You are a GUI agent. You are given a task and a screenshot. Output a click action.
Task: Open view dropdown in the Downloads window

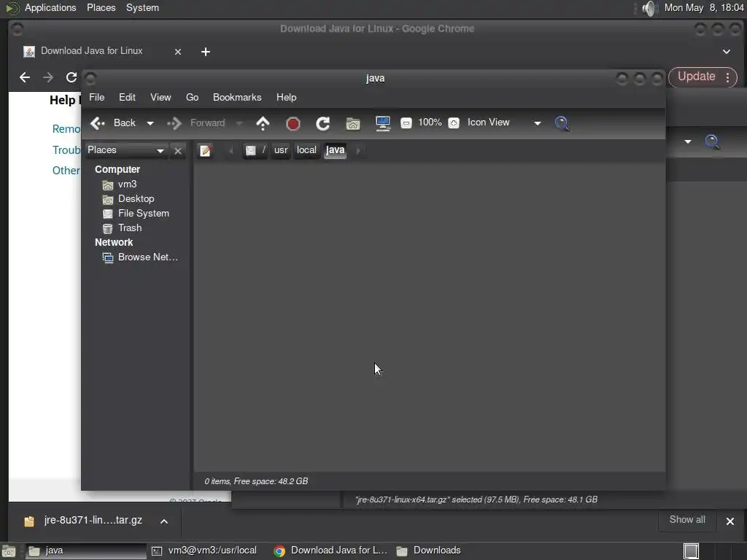[x=687, y=141]
